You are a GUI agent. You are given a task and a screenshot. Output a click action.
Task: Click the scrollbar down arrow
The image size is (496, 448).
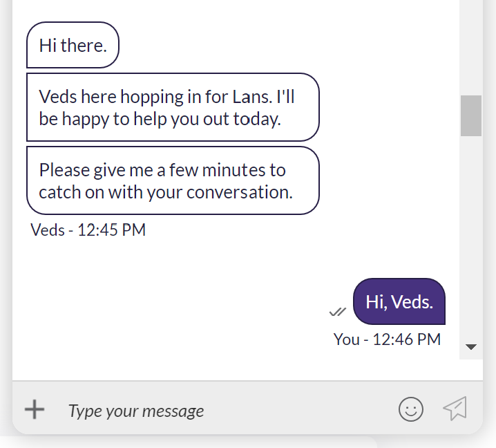(x=471, y=347)
